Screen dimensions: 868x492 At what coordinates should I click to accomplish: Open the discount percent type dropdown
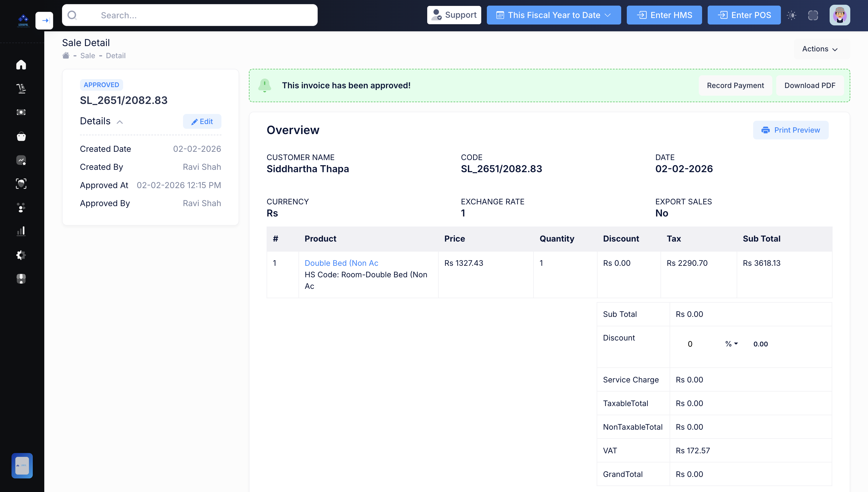[x=731, y=344]
